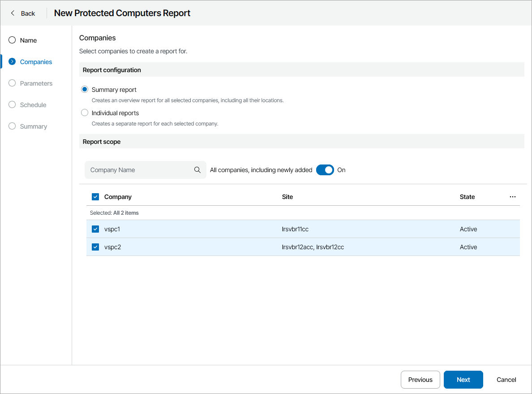Select the Summary report radio option
This screenshot has width=532, height=394.
[x=85, y=90]
